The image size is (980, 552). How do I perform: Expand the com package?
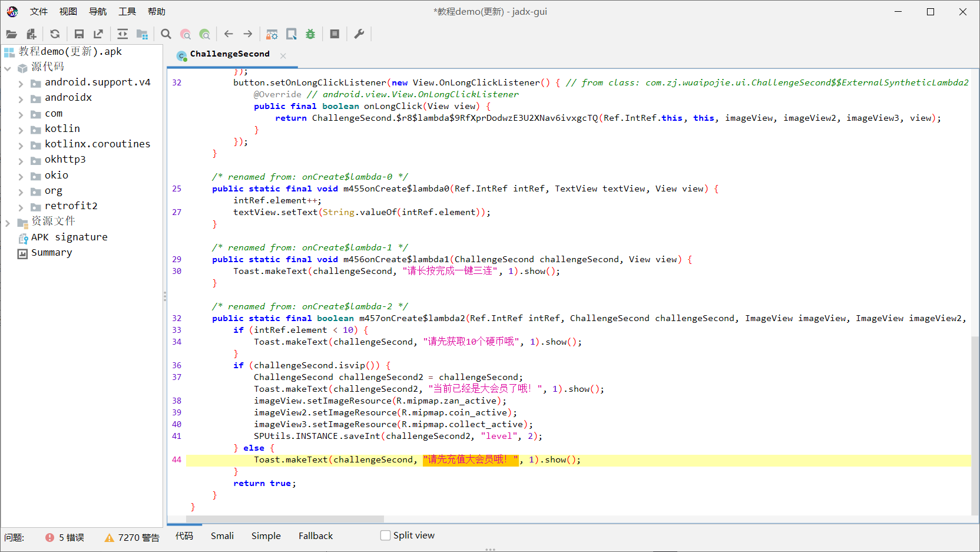pyautogui.click(x=21, y=115)
